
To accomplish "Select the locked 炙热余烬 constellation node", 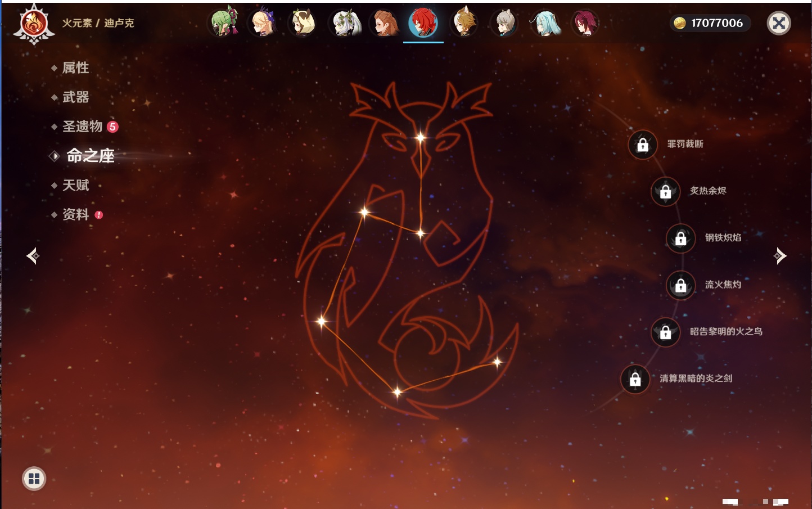I will (665, 191).
